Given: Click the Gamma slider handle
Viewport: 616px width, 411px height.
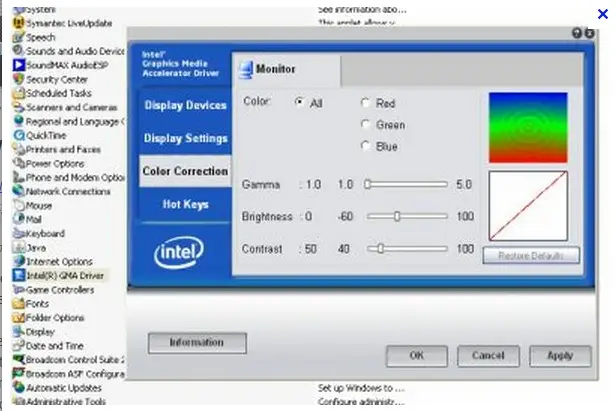Looking at the screenshot, I should pos(367,184).
